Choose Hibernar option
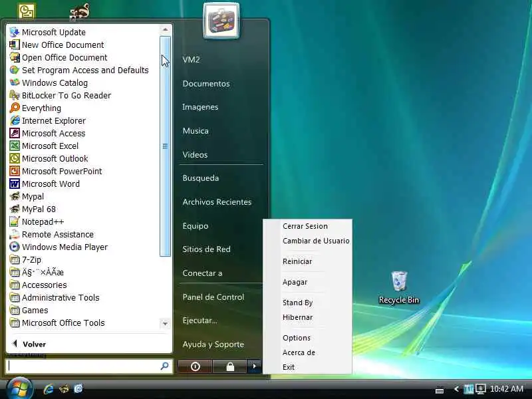 [x=297, y=318]
